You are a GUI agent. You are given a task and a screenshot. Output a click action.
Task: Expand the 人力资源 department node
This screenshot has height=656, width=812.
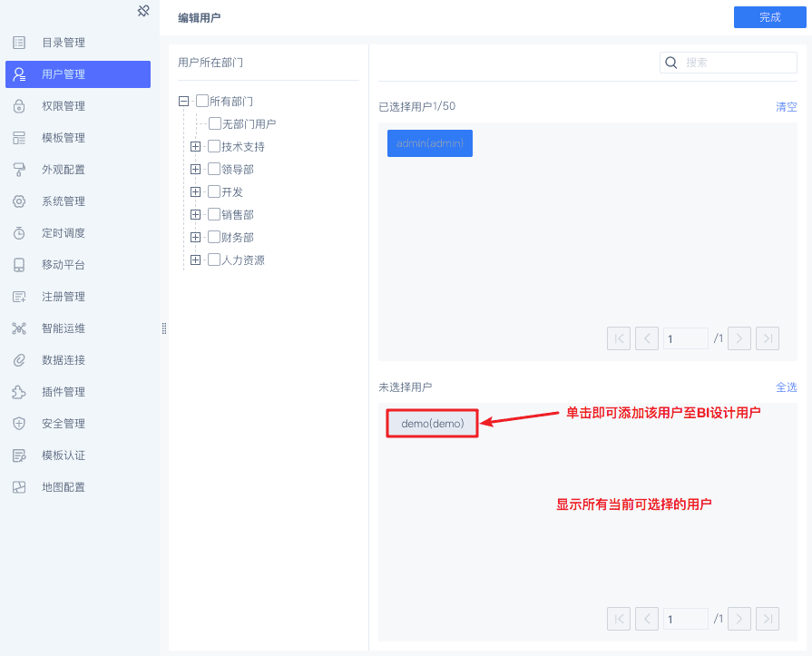195,259
